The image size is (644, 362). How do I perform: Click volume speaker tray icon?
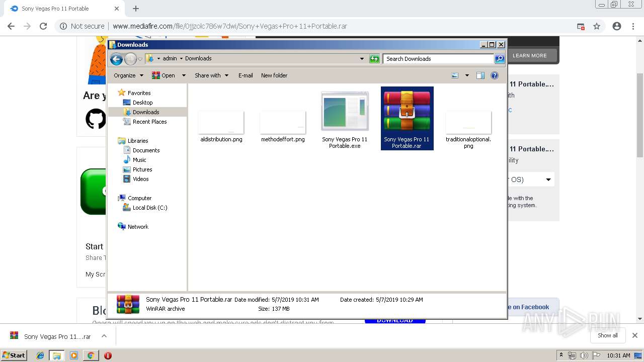pyautogui.click(x=584, y=355)
